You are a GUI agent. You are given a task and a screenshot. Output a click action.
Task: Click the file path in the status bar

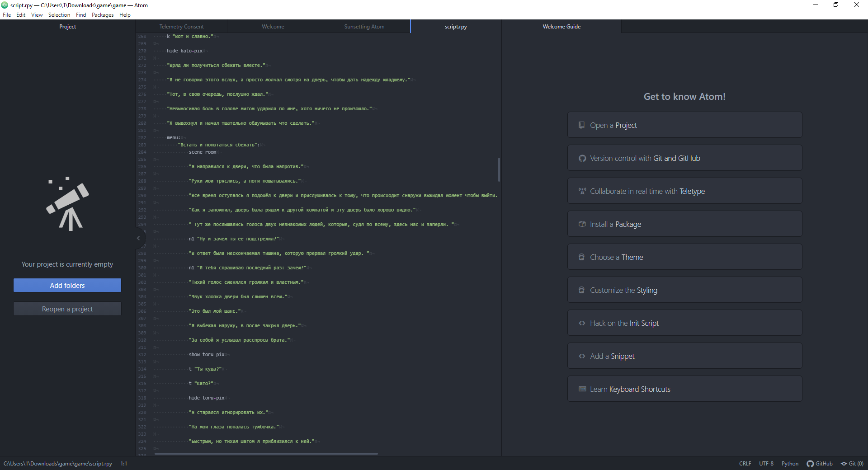point(58,464)
